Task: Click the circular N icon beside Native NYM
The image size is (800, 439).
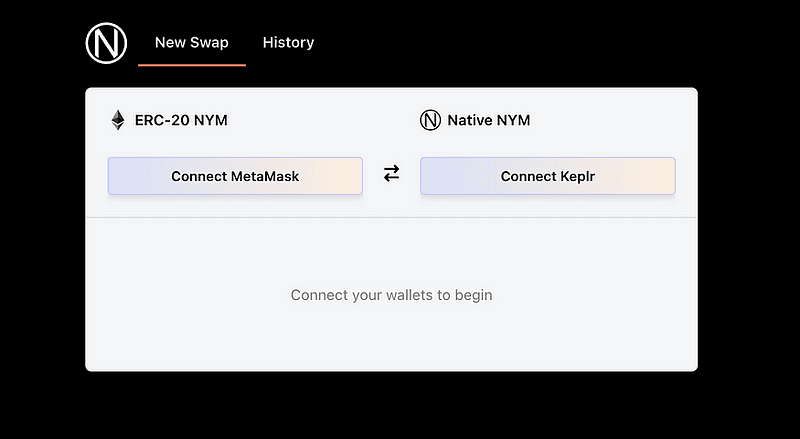Action: (430, 121)
